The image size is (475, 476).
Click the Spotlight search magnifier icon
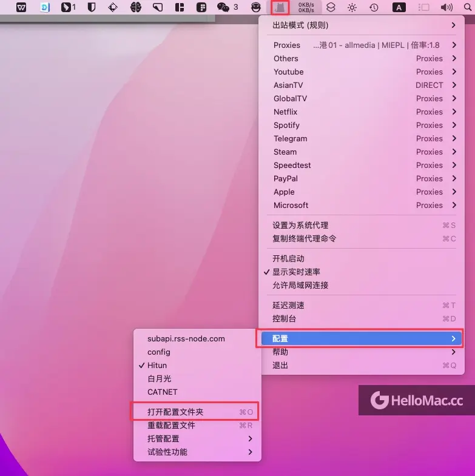pos(468,7)
